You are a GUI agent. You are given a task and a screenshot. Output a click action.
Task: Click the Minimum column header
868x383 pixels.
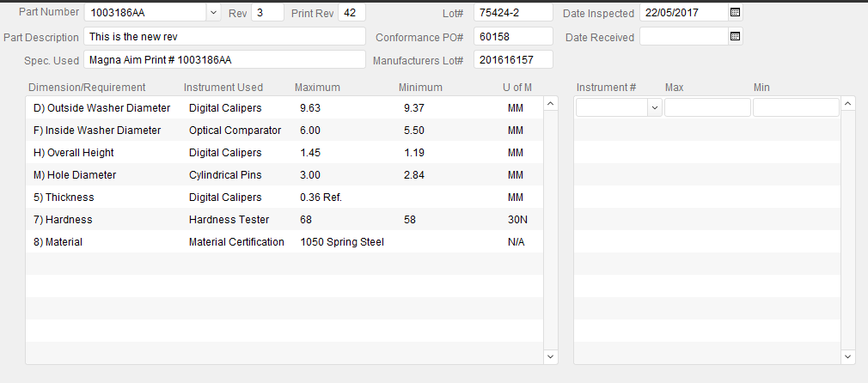[x=420, y=88]
